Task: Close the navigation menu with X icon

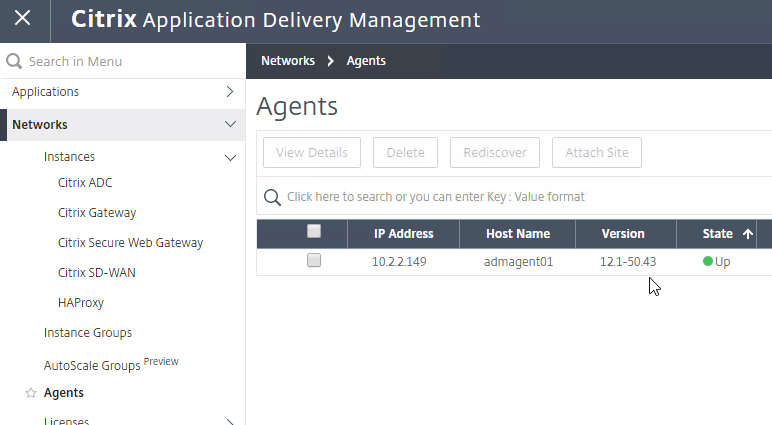Action: (x=23, y=18)
